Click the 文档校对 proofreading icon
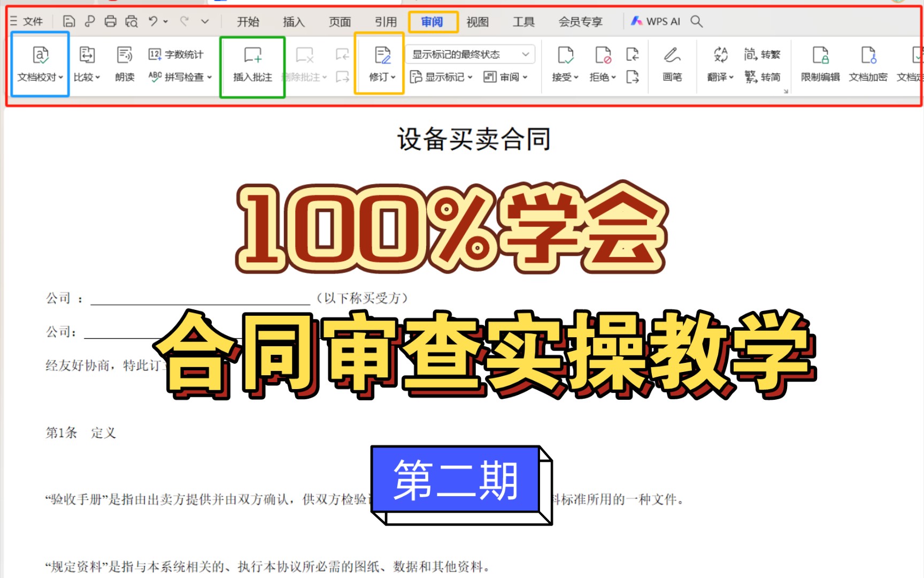The height and width of the screenshot is (578, 924). tap(41, 55)
